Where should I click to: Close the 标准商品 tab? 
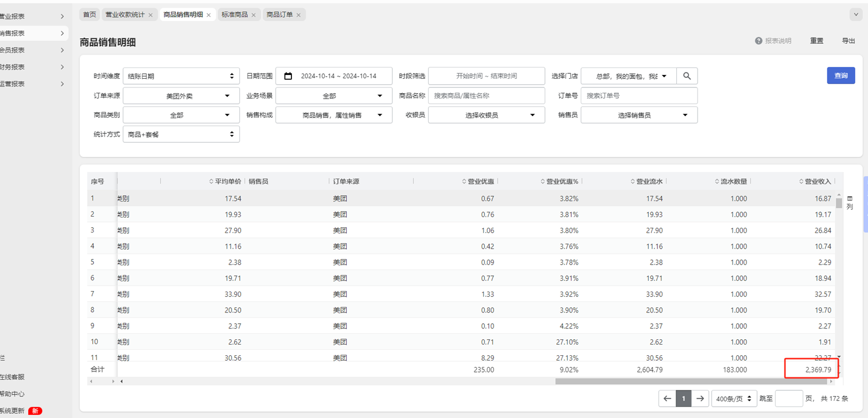pyautogui.click(x=253, y=15)
